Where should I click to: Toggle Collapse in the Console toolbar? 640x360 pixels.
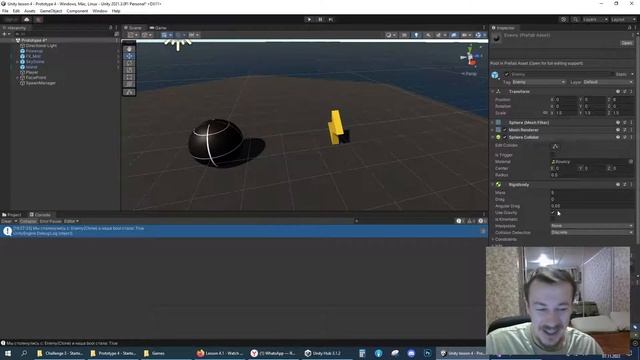click(28, 221)
